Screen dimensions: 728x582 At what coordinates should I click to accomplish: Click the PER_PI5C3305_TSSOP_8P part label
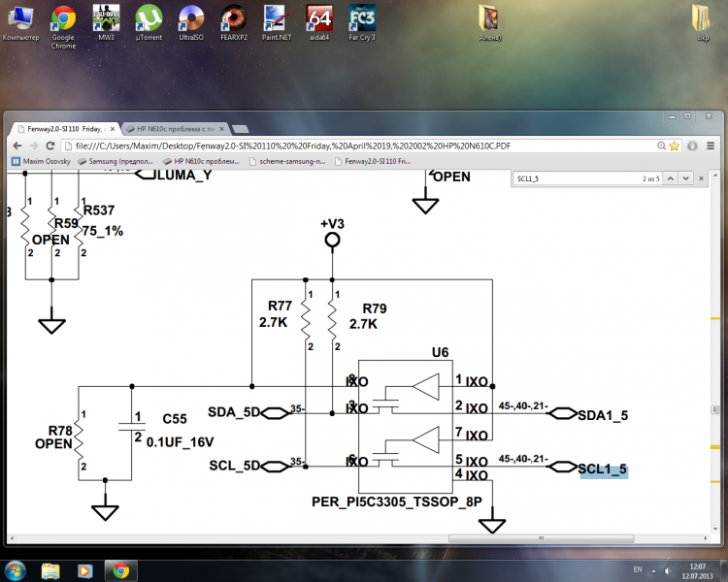point(397,501)
